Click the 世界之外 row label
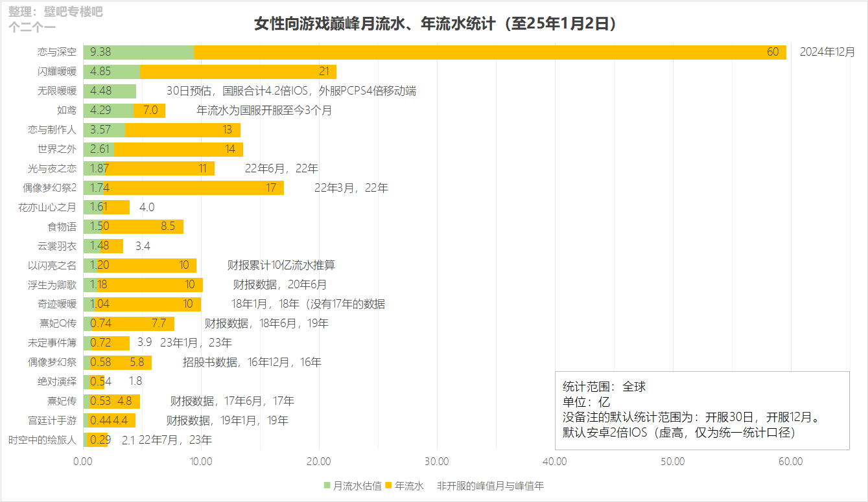This screenshot has height=502, width=868. tap(57, 150)
